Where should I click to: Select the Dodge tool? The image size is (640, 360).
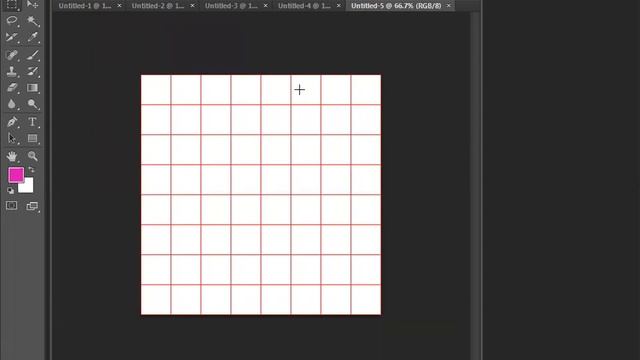32,104
